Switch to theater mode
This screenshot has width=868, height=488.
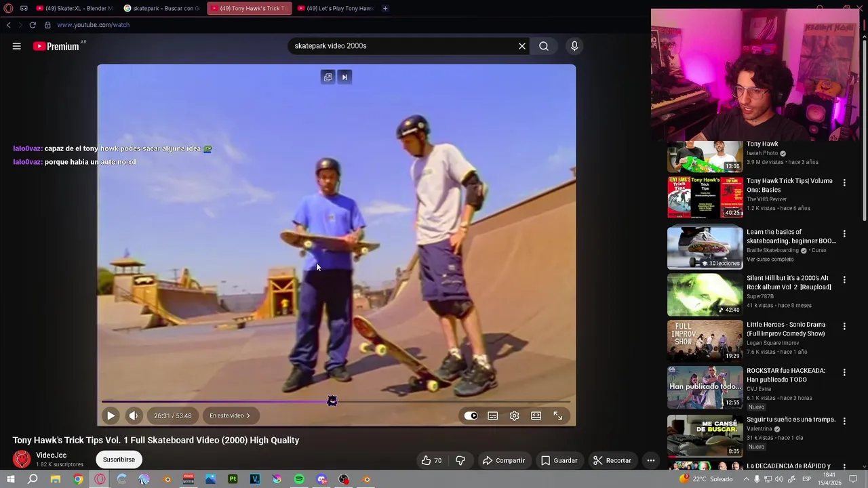click(x=536, y=415)
